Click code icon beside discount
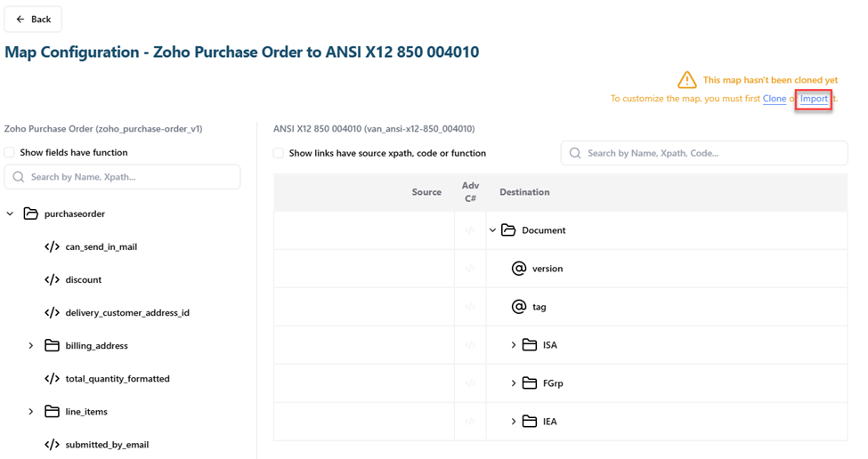 tap(52, 280)
